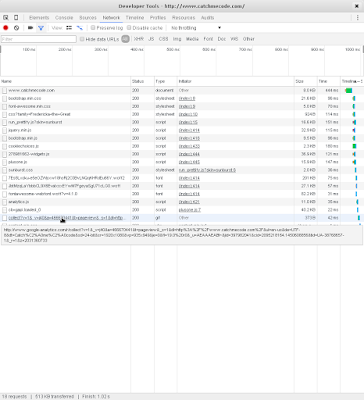Open initiator link in analytics.js row
The height and width of the screenshot is (400, 364).
(189, 202)
